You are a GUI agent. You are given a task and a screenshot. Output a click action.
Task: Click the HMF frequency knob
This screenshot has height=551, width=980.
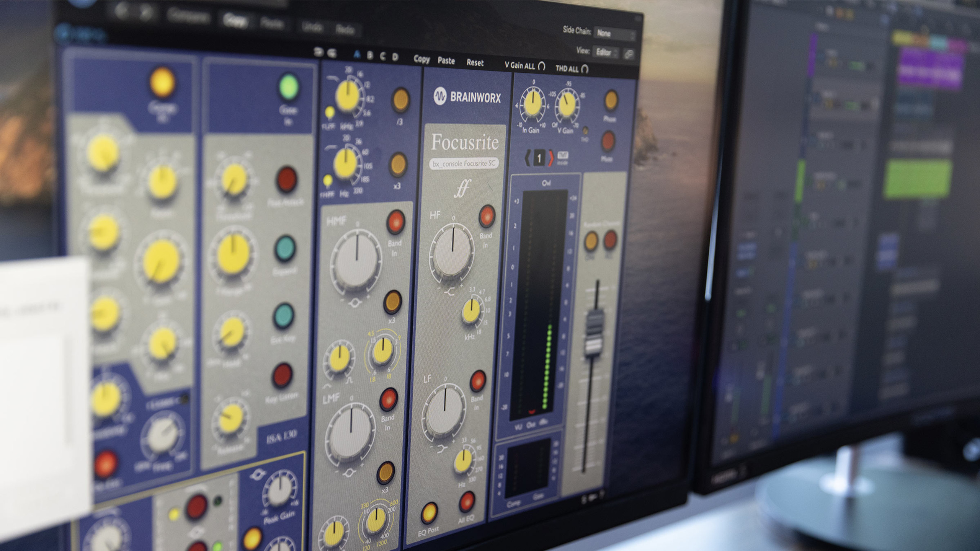click(383, 351)
